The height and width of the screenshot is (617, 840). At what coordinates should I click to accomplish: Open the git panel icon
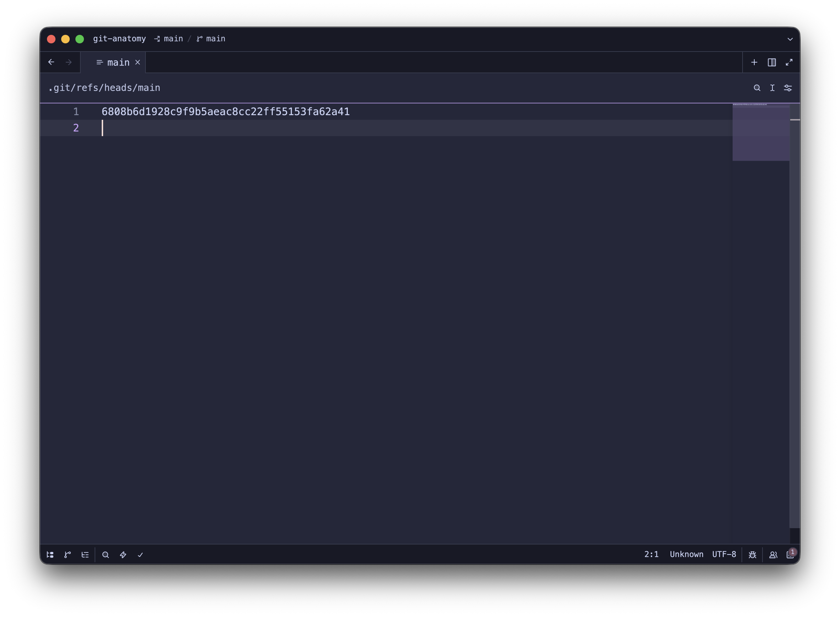click(x=68, y=555)
